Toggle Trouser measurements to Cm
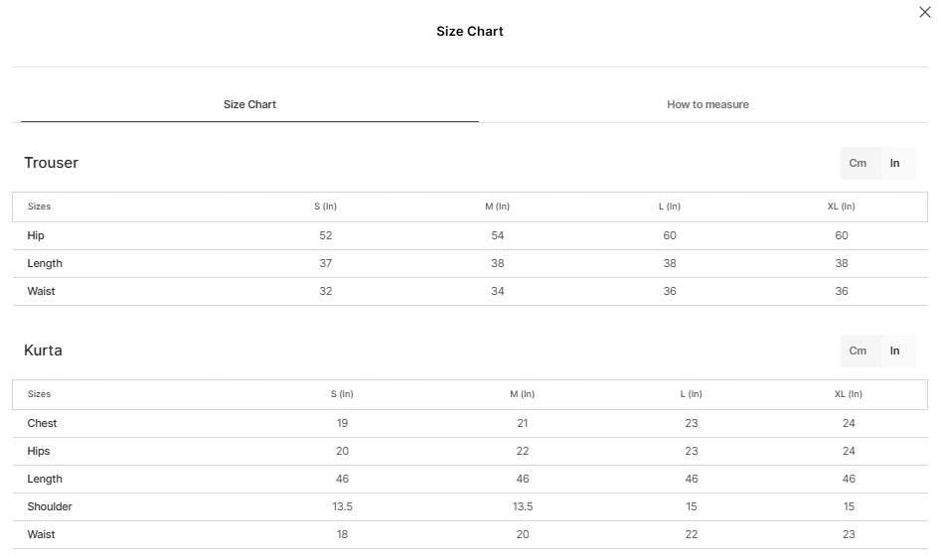The width and height of the screenshot is (941, 560). pyautogui.click(x=858, y=163)
